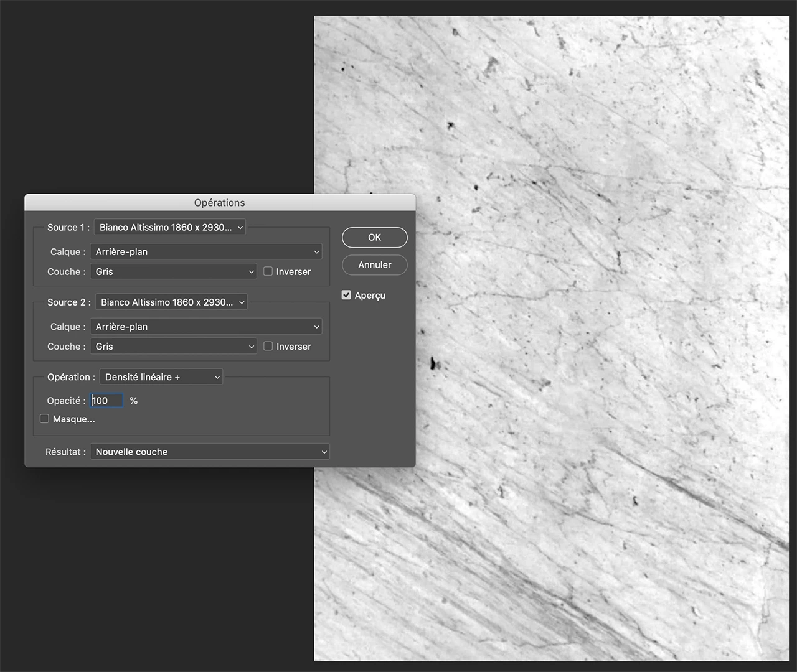Open the Source 2 Couche dropdown
797x672 pixels.
(174, 346)
